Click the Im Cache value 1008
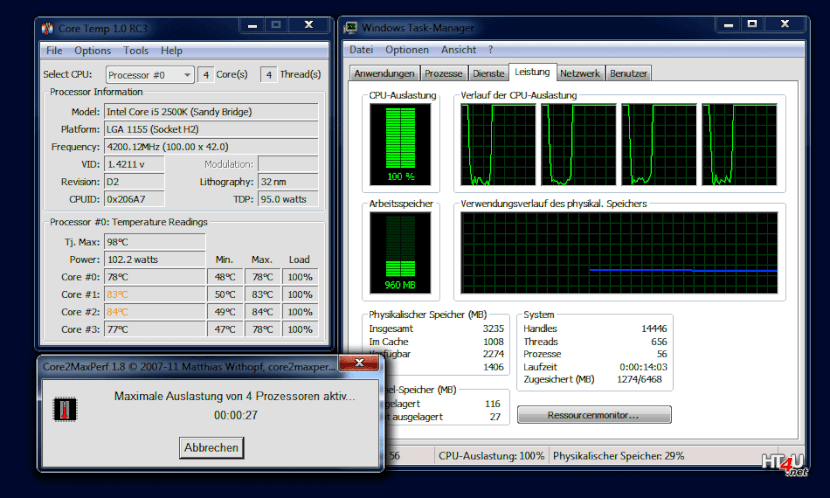The height and width of the screenshot is (498, 830). pos(493,341)
